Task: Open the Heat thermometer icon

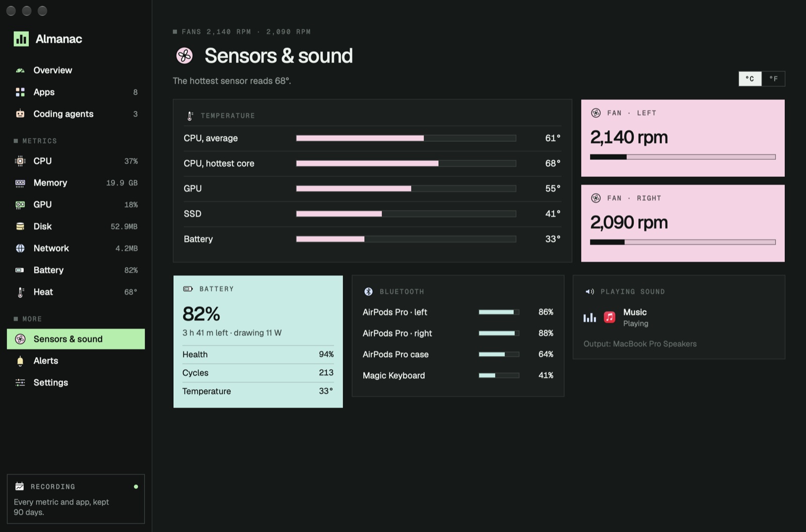Action: coord(20,292)
